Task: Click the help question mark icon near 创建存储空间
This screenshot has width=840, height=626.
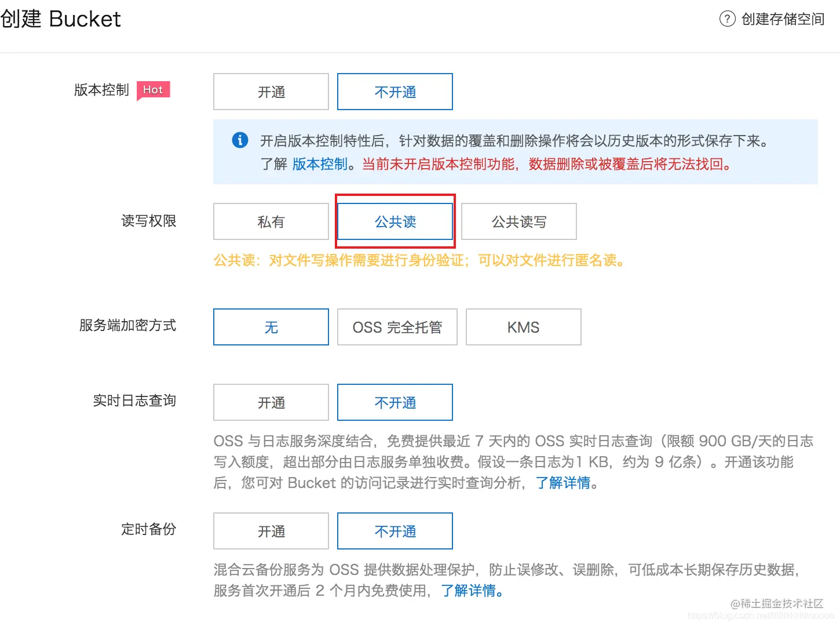Action: point(727,19)
